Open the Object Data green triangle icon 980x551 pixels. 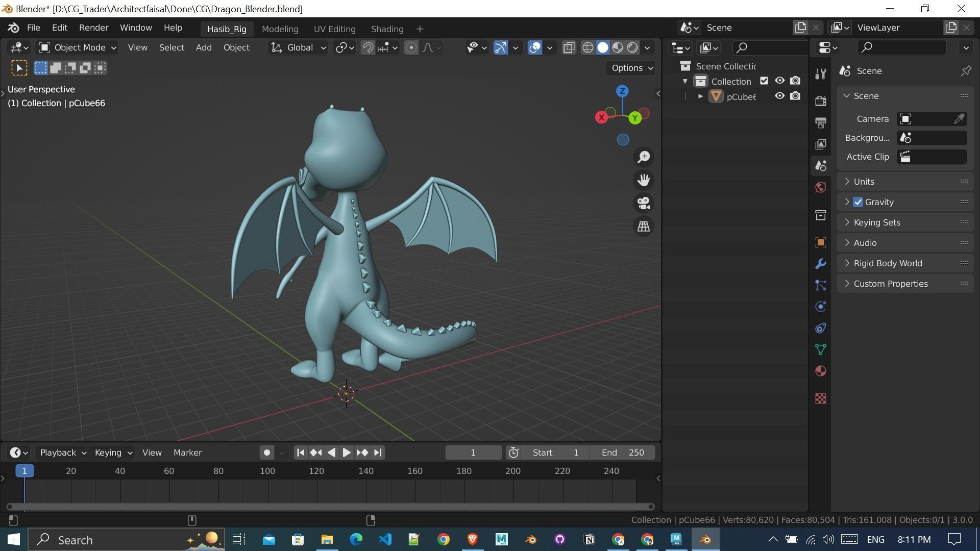pyautogui.click(x=821, y=349)
